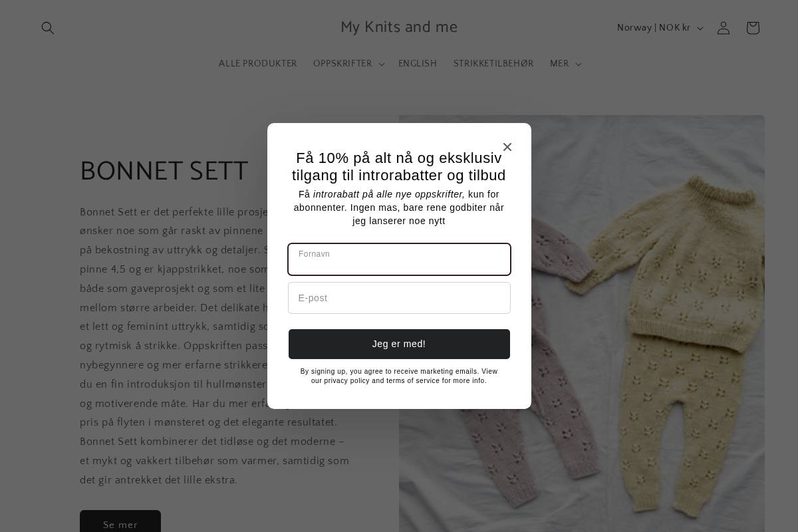Click the chevron beside MER
The height and width of the screenshot is (532, 798).
tap(577, 64)
